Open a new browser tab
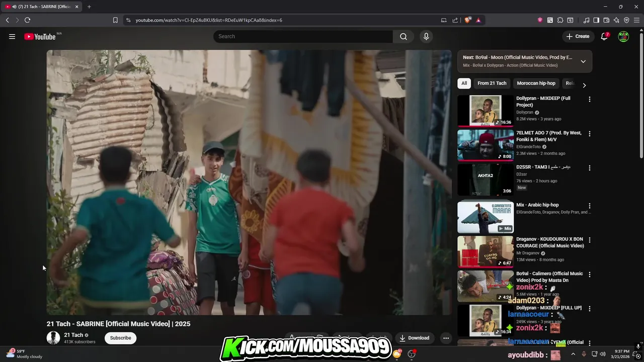Viewport: 644px width, 362px height. coord(89,7)
